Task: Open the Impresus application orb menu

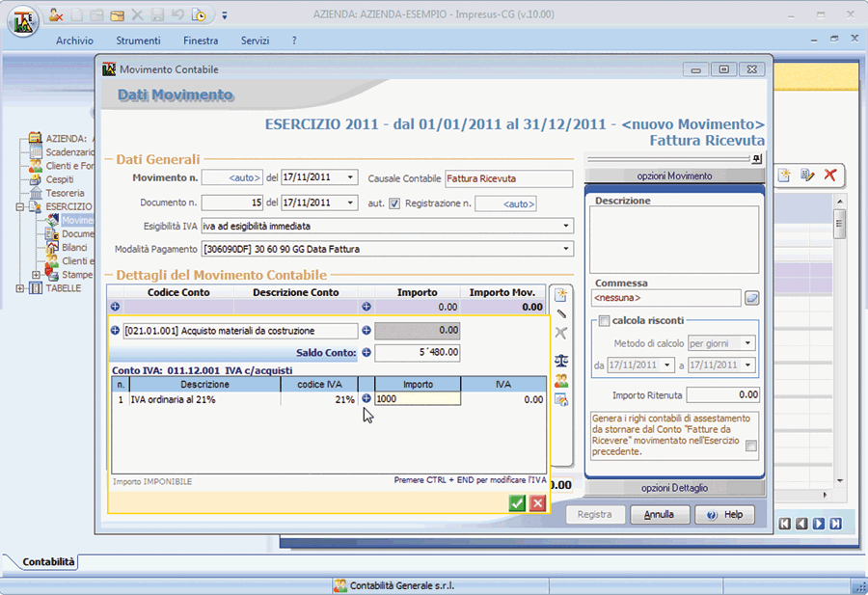Action: (x=23, y=21)
